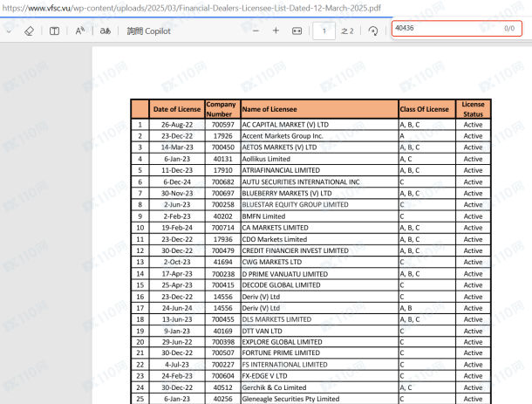Viewport: 532px width, 404px height.
Task: Click the Erase tool icon
Action: [29, 31]
